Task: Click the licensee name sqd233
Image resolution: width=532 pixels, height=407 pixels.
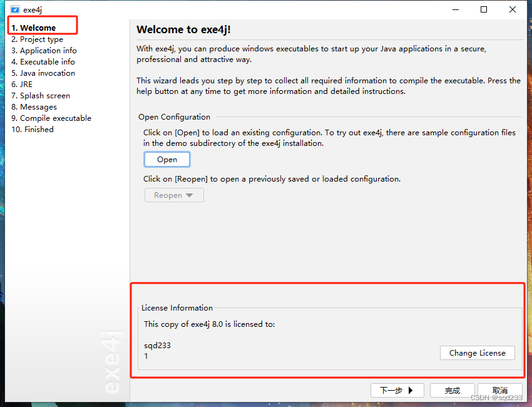Action: (x=157, y=346)
